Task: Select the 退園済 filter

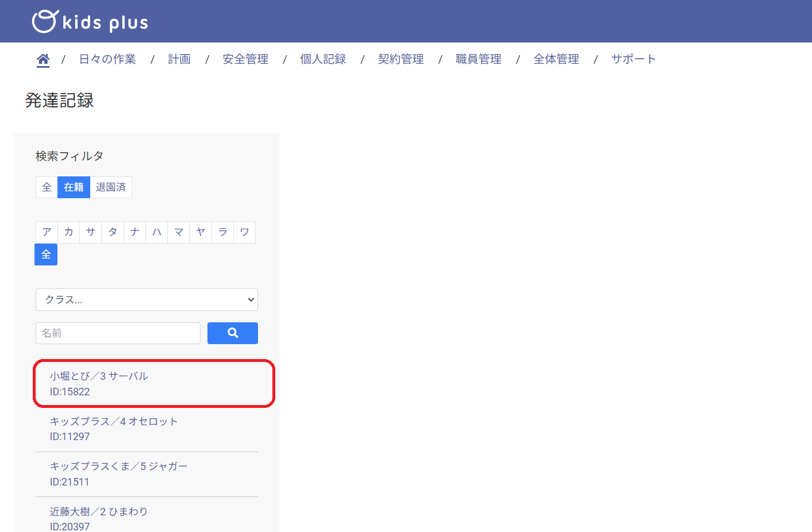Action: click(111, 187)
